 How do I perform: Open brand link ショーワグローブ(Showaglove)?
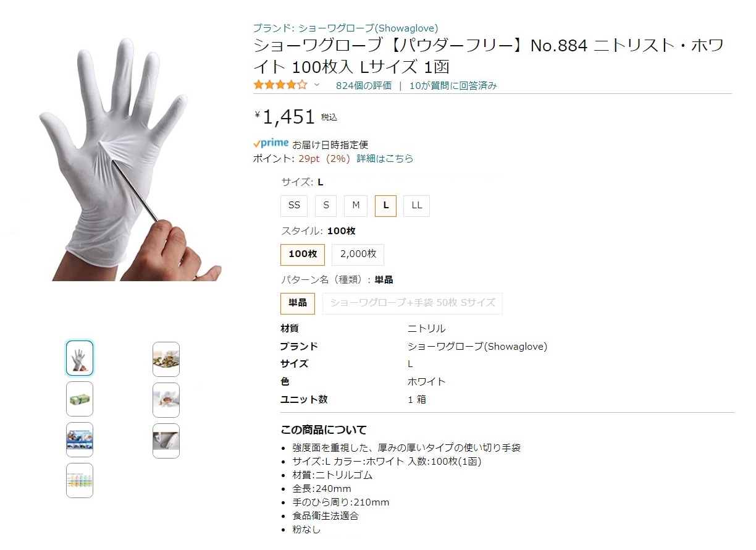click(x=346, y=28)
